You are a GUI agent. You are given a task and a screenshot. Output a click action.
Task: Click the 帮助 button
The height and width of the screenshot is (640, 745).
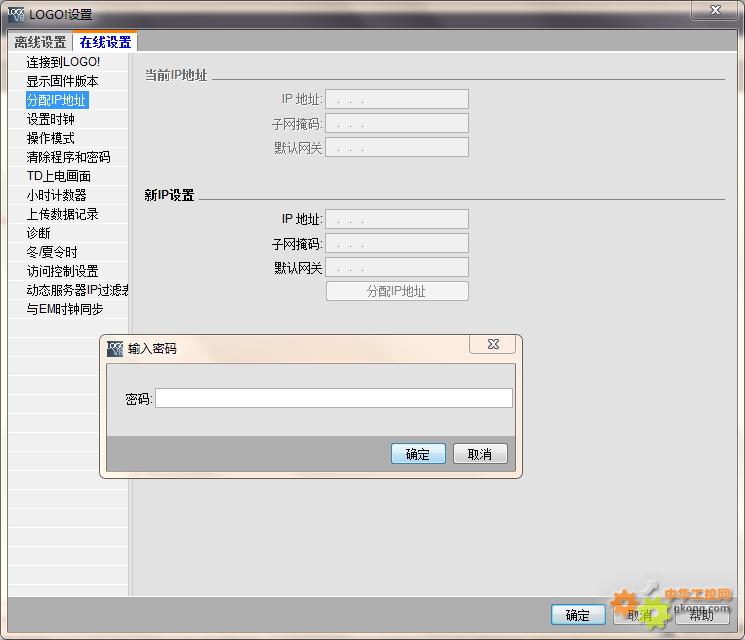click(702, 615)
